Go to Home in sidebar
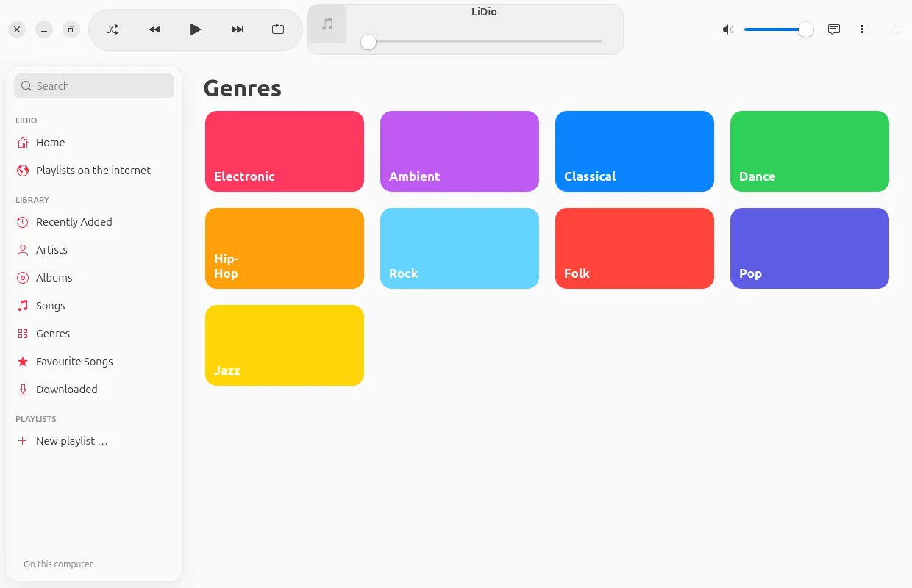Image resolution: width=912 pixels, height=588 pixels. point(94,143)
